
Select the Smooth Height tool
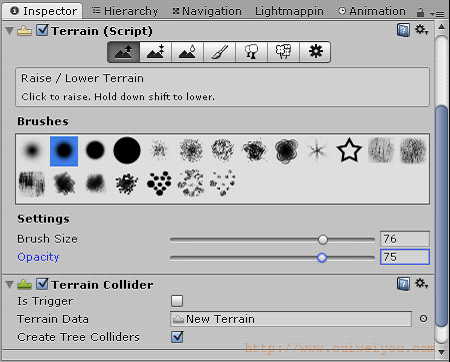187,52
